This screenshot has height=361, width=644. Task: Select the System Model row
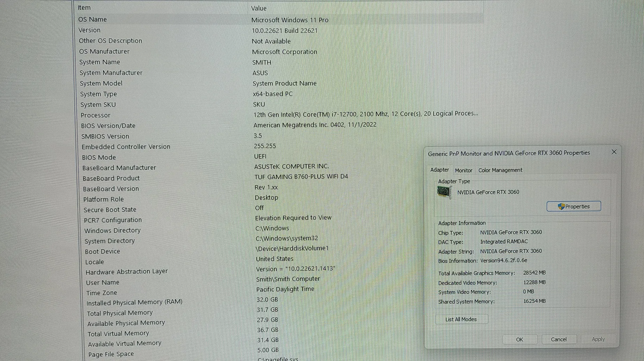click(x=101, y=83)
